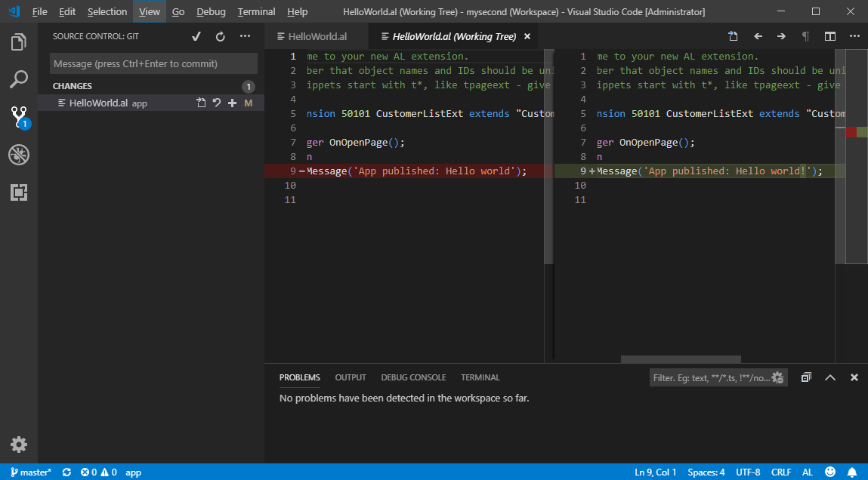The image size is (868, 480).
Task: Open the editor's more actions ellipsis menu
Action: [x=854, y=36]
